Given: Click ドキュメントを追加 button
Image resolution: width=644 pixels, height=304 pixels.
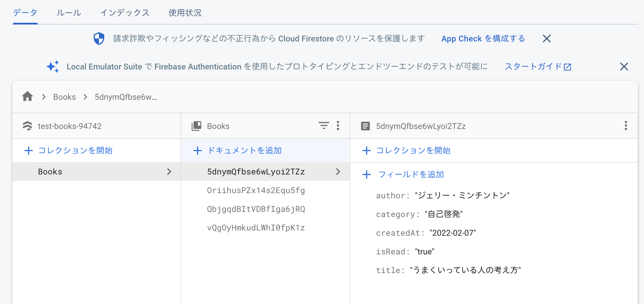Looking at the screenshot, I should pyautogui.click(x=237, y=151).
